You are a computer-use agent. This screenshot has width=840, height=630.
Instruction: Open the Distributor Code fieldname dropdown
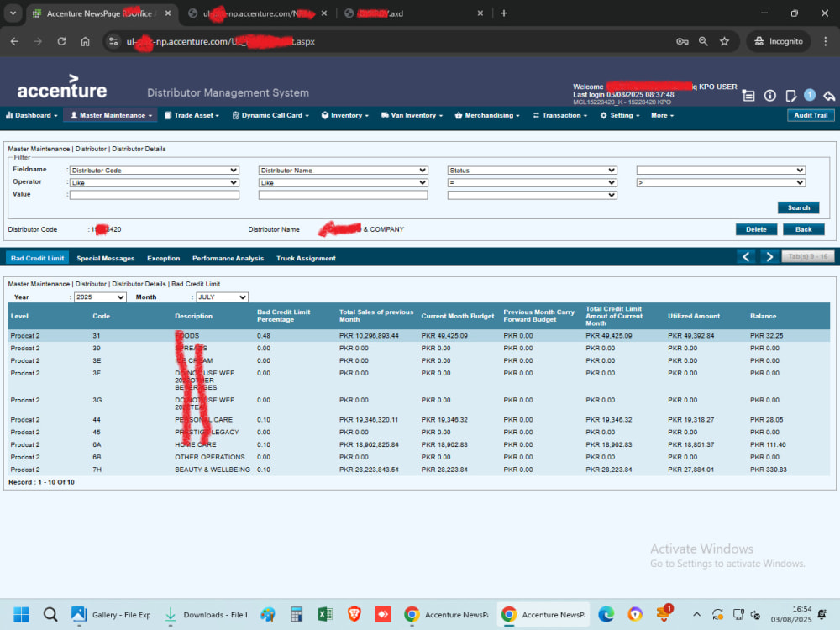pyautogui.click(x=155, y=171)
